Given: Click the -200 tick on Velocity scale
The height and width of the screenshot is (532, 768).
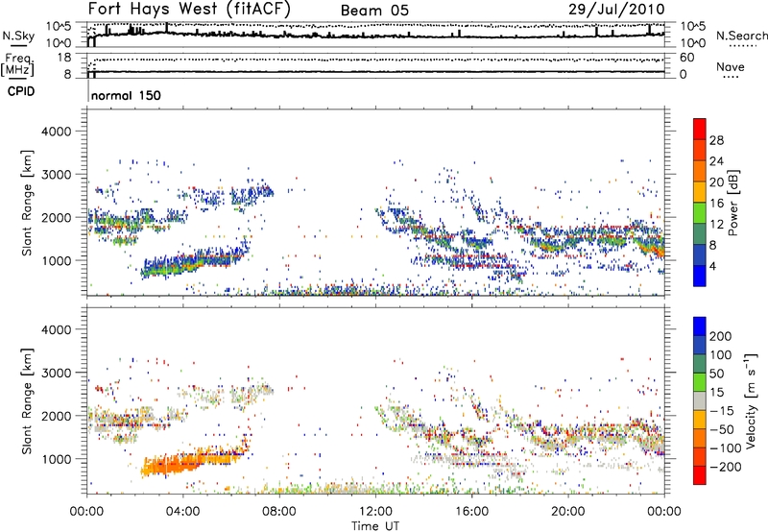Looking at the screenshot, I should (x=726, y=467).
